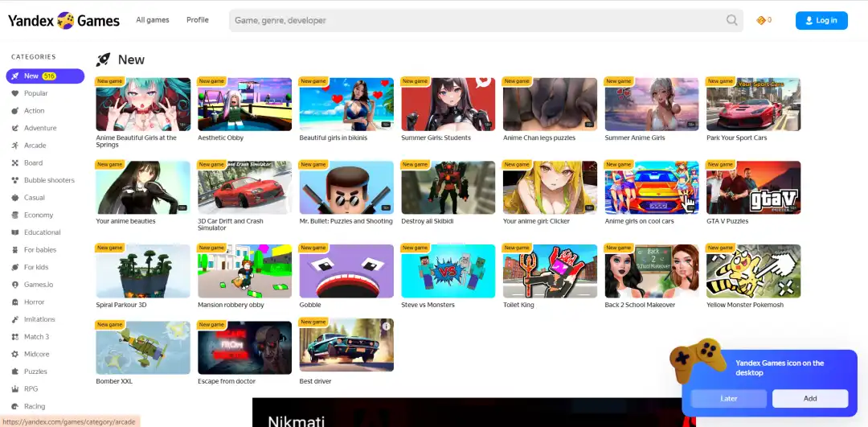Open the Toilet King thumbnail

551,271
